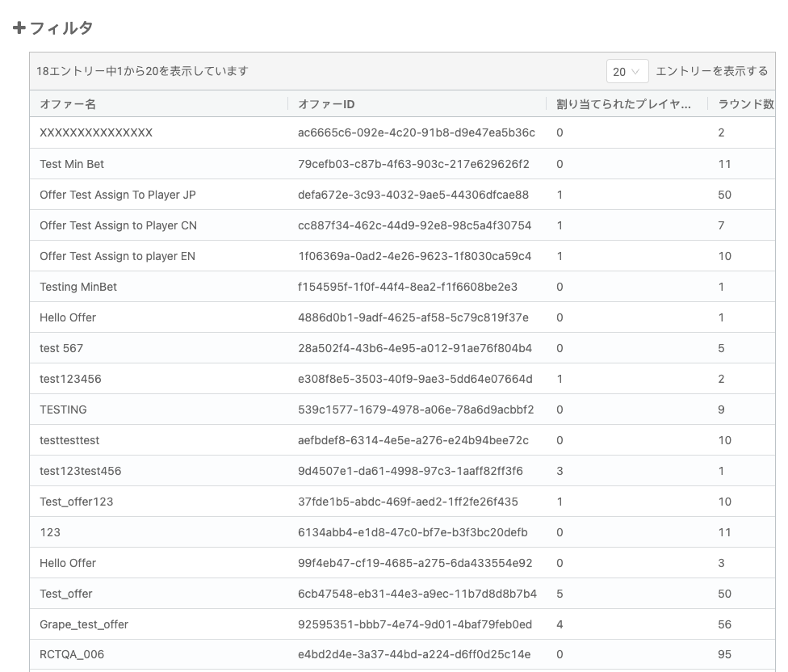788x672 pixels.
Task: Sort by the オファー名 column header
Action: [x=68, y=104]
